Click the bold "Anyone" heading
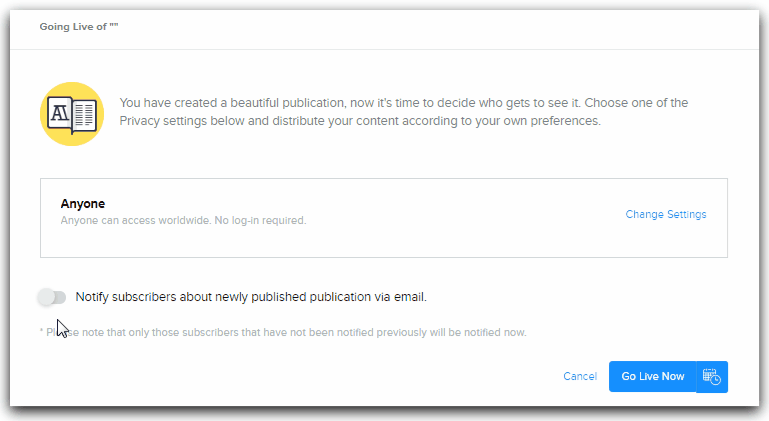This screenshot has width=769, height=421. coord(83,204)
